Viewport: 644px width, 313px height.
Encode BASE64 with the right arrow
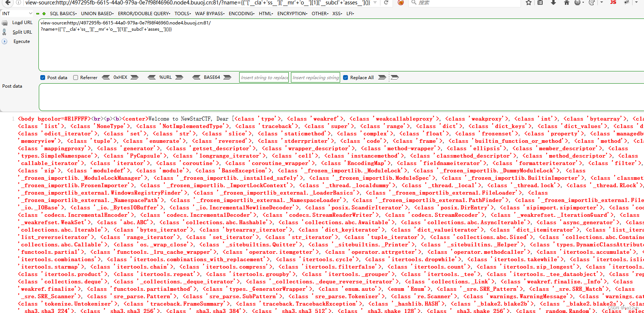(x=227, y=77)
